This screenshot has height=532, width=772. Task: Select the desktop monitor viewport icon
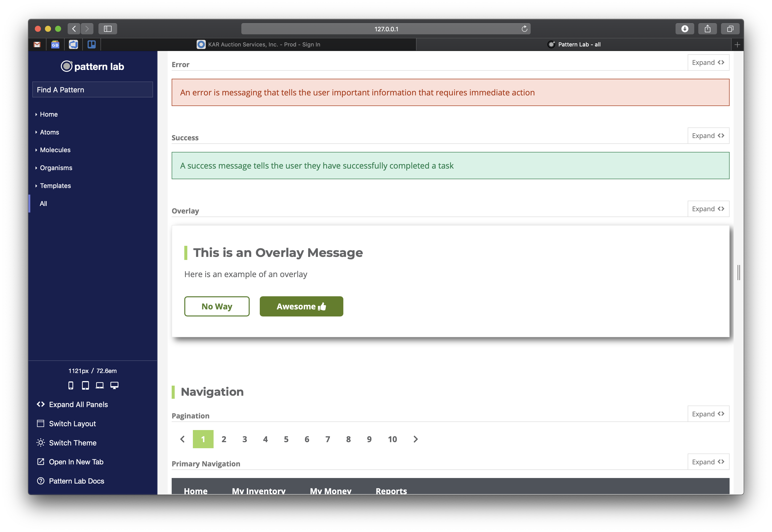[114, 385]
